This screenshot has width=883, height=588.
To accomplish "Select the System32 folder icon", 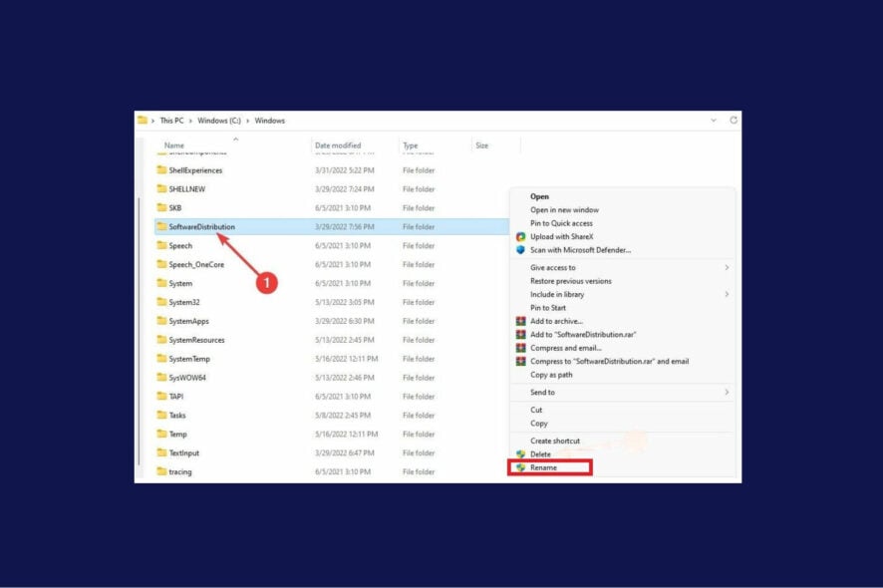I will pos(162,302).
